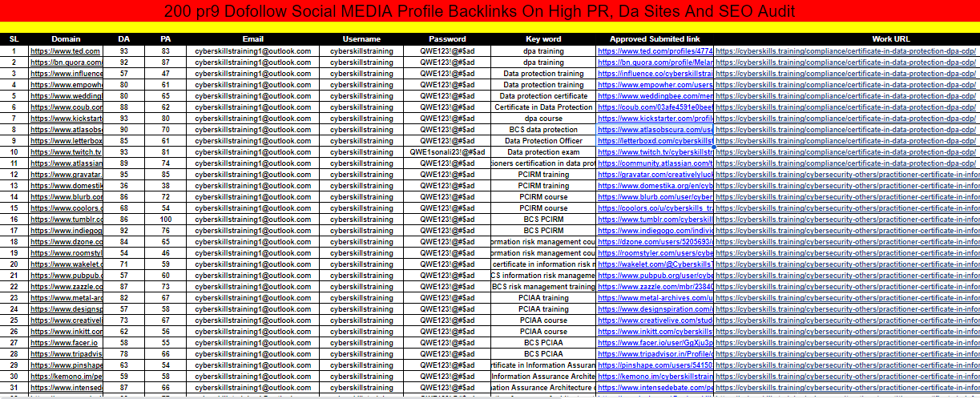Open the coub.com domain link
This screenshot has height=399, width=980.
(67, 107)
